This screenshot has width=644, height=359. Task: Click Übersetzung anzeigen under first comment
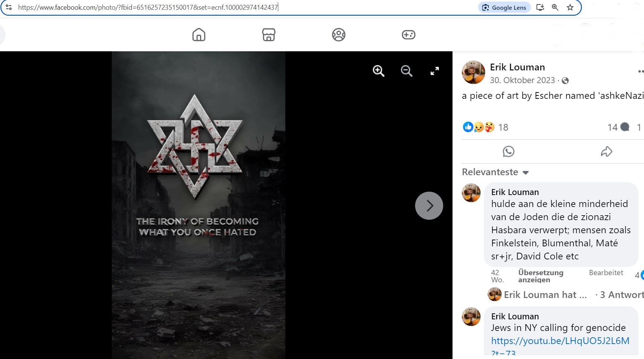[x=541, y=276]
